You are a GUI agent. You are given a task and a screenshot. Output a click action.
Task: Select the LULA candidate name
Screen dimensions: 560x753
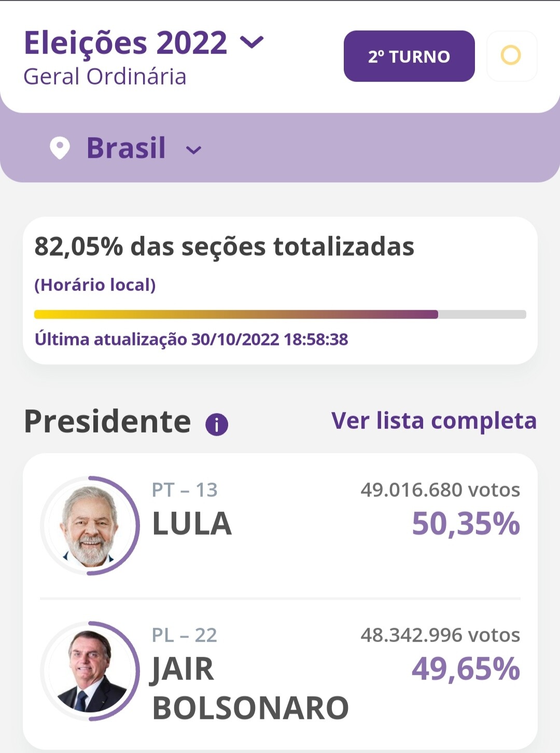click(x=192, y=524)
